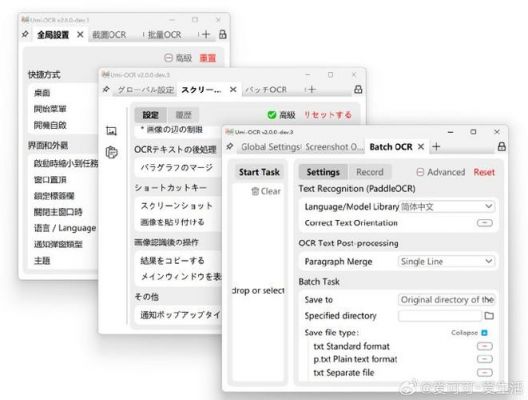The width and height of the screenshot is (528, 400).
Task: Click pin icon in English Batch OCR window
Action: (x=230, y=146)
